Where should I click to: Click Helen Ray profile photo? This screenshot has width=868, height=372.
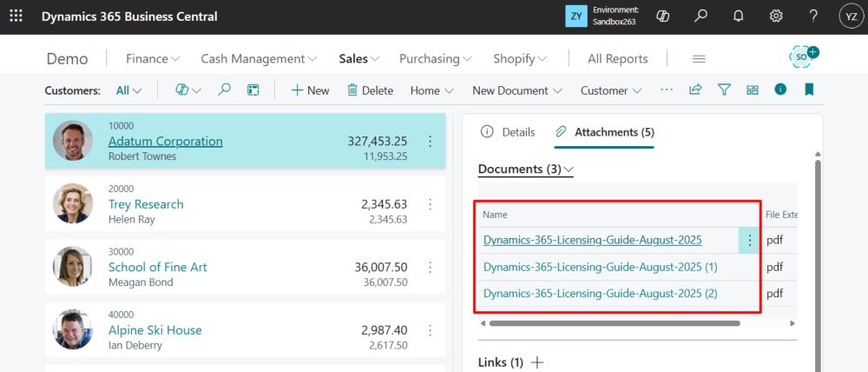[73, 203]
